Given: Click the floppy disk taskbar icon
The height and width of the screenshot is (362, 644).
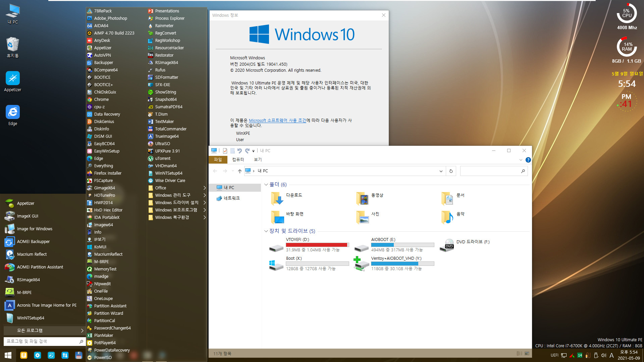Looking at the screenshot, I should (x=78, y=355).
